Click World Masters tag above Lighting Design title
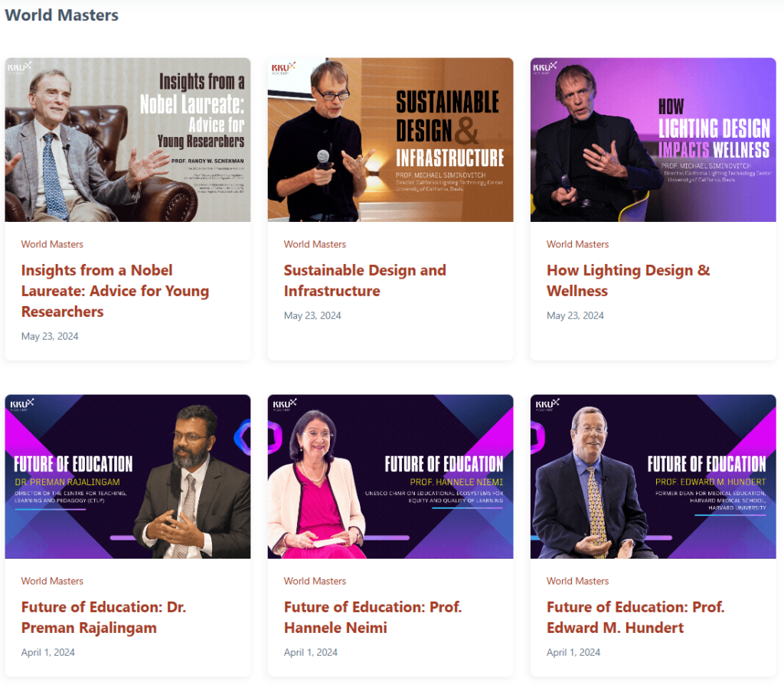 [x=577, y=244]
